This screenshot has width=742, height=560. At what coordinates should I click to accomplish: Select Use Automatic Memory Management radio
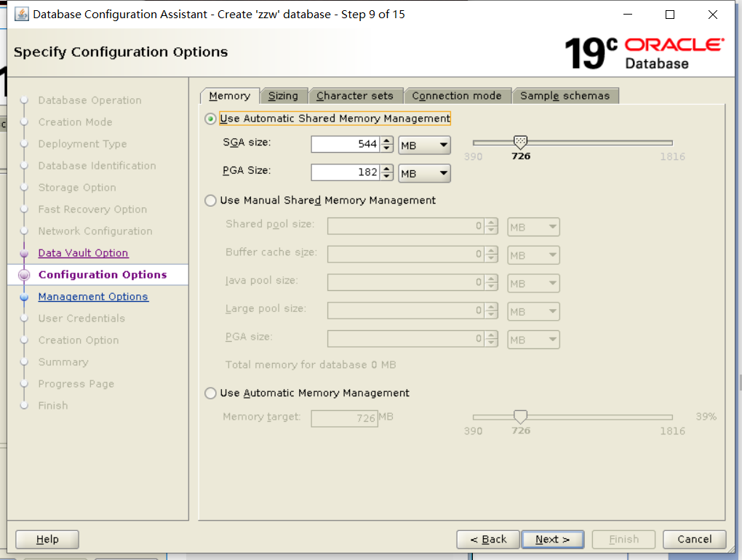click(x=210, y=393)
